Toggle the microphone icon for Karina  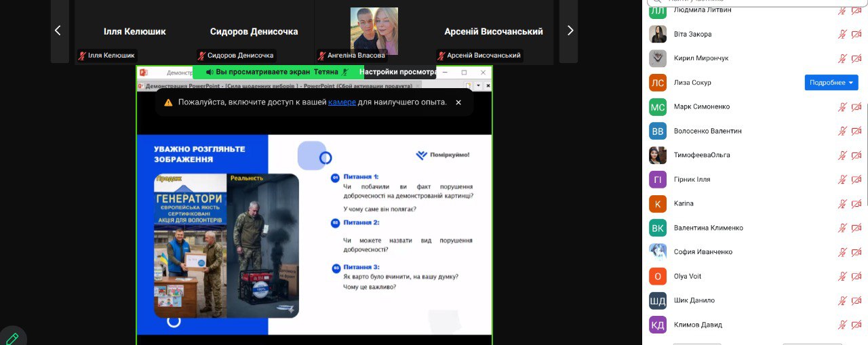click(842, 203)
